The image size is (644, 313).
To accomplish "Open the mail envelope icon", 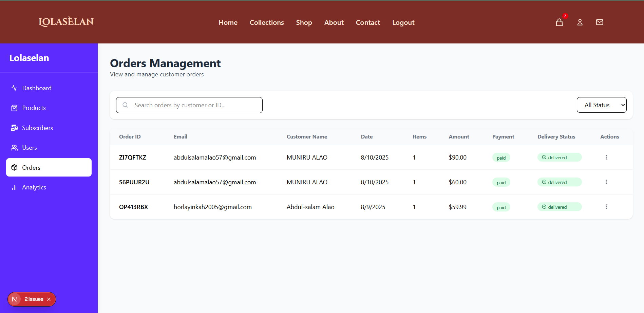I will tap(599, 22).
